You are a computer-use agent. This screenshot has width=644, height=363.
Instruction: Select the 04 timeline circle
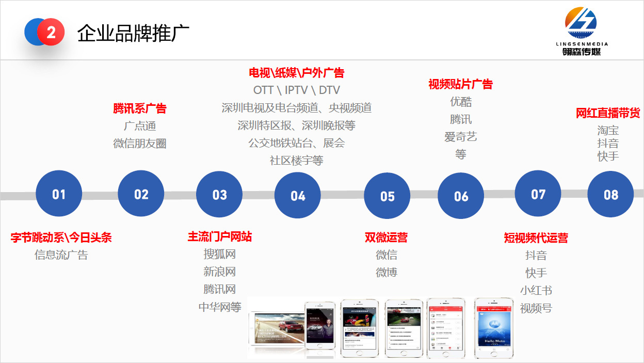(298, 196)
